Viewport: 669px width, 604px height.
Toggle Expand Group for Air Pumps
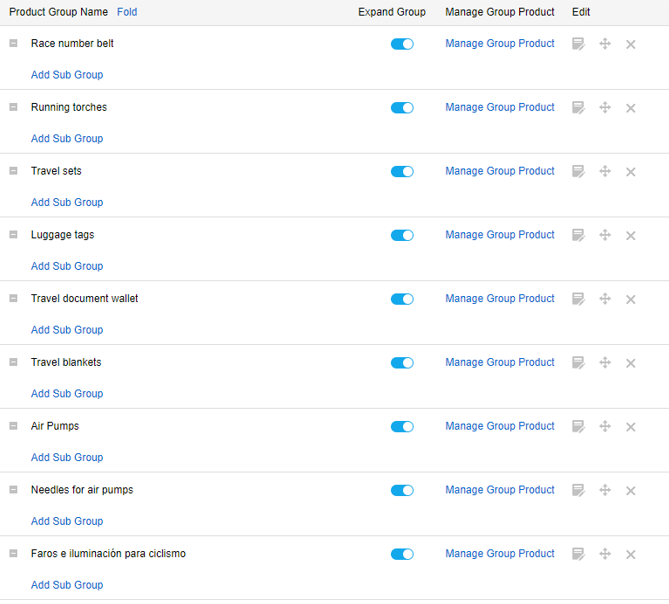pos(402,426)
